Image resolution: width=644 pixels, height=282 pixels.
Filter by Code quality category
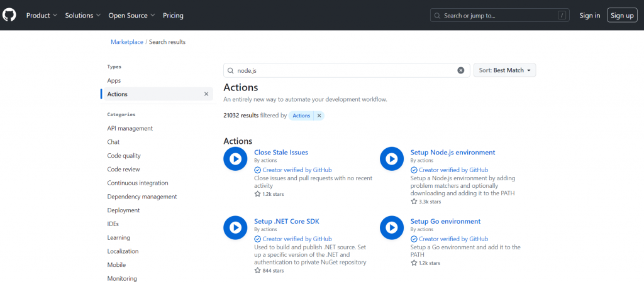pyautogui.click(x=124, y=156)
